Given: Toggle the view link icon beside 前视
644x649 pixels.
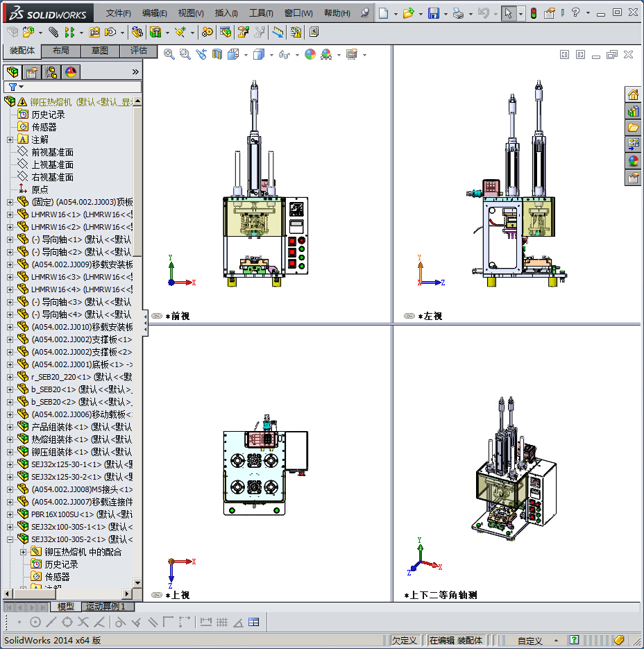Looking at the screenshot, I should pyautogui.click(x=157, y=316).
